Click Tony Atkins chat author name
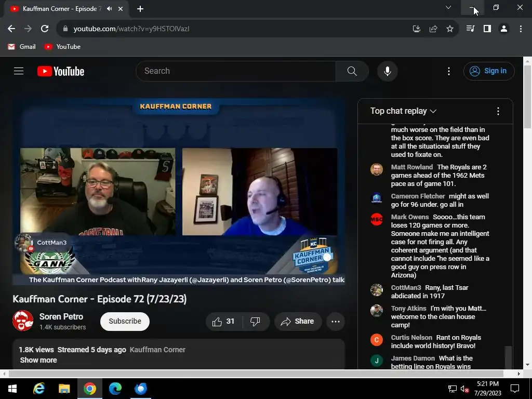 pyautogui.click(x=408, y=309)
